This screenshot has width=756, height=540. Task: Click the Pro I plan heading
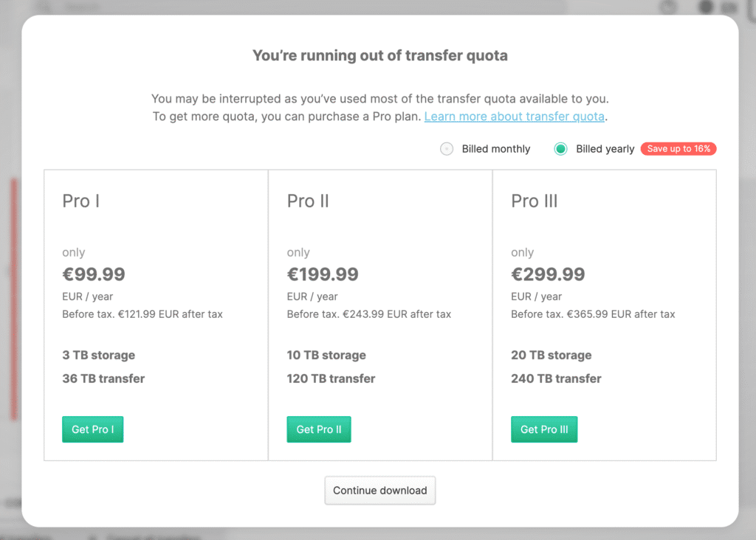click(x=81, y=201)
